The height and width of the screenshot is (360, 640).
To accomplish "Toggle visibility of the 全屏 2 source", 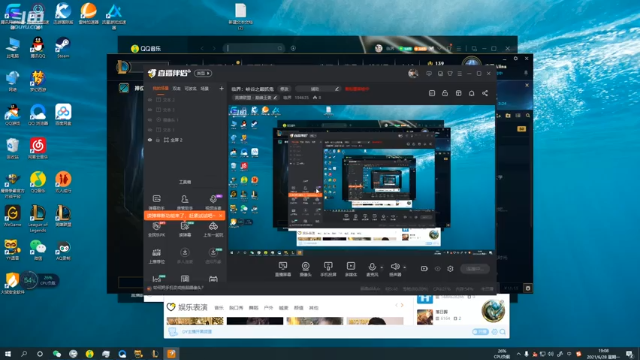I will point(150,140).
